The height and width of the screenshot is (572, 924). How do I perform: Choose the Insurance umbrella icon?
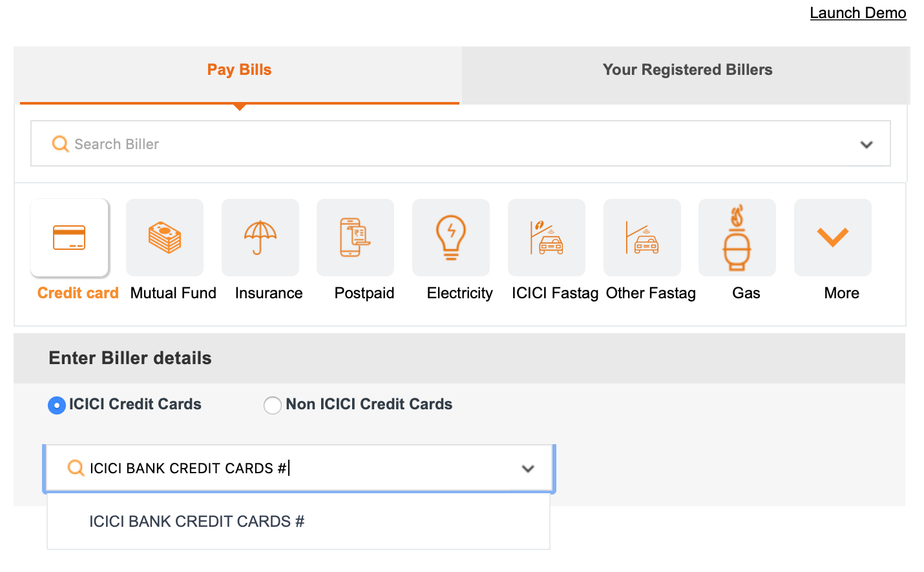(260, 237)
